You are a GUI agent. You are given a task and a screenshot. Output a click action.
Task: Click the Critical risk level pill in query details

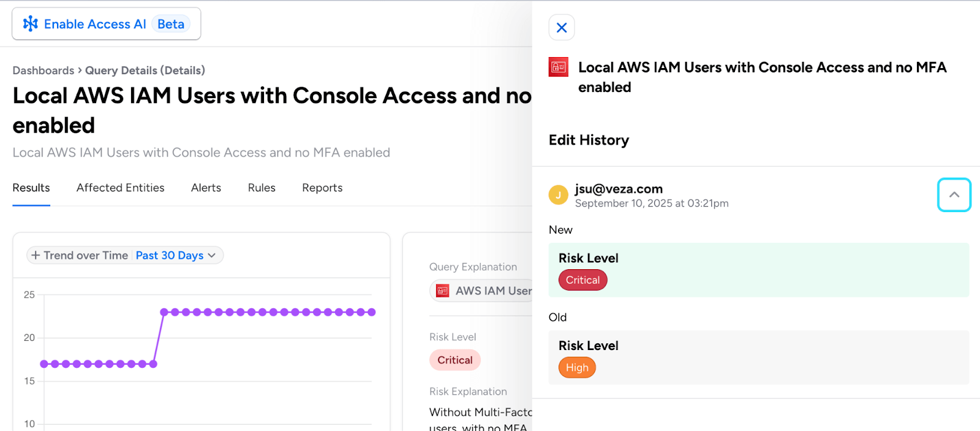454,360
